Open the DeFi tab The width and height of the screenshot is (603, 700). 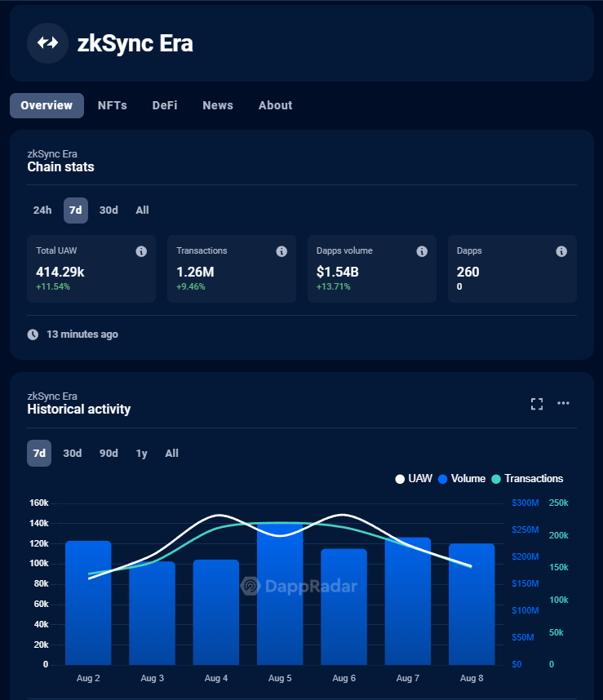point(165,105)
